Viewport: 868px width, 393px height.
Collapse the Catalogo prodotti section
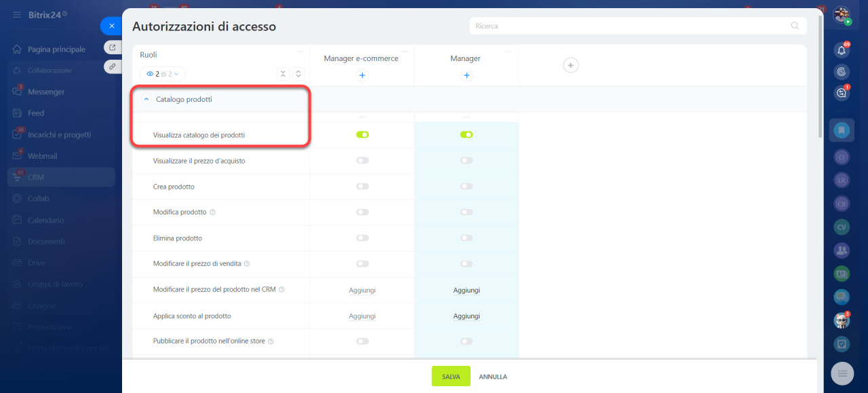pyautogui.click(x=146, y=100)
